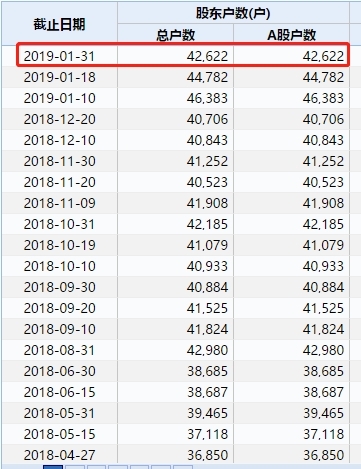Viewport: 361px width, 469px height.
Task: Click the 股东户数(户) group header
Action: tap(233, 13)
